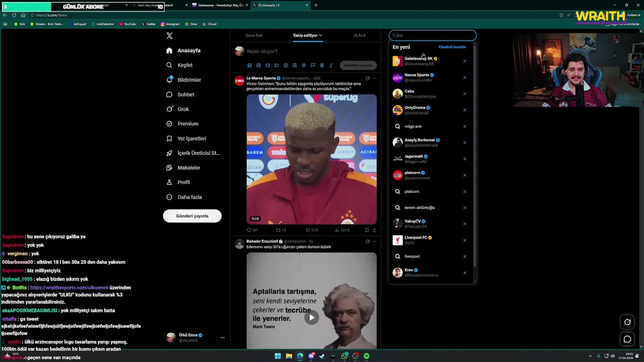
Task: Open Grok in the sidebar
Action: 178,109
